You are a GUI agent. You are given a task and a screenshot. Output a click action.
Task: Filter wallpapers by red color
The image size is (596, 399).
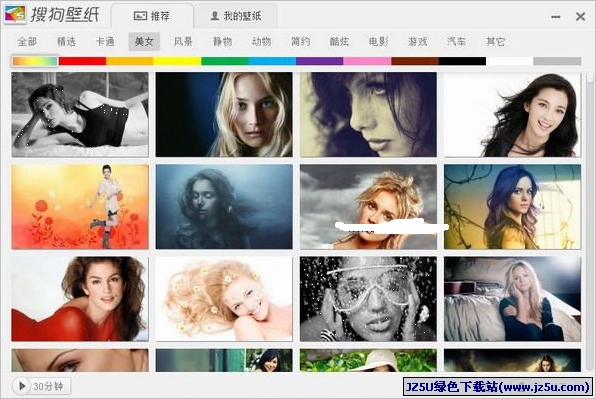click(x=82, y=61)
